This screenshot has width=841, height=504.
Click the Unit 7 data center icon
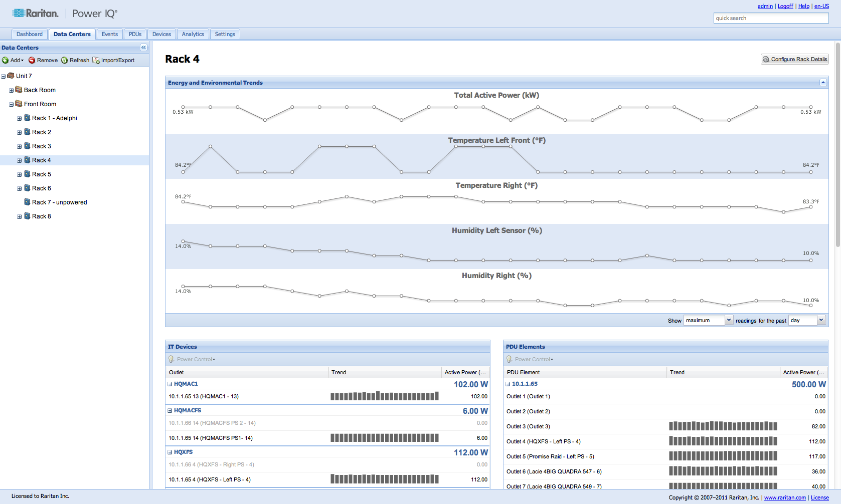pos(11,76)
